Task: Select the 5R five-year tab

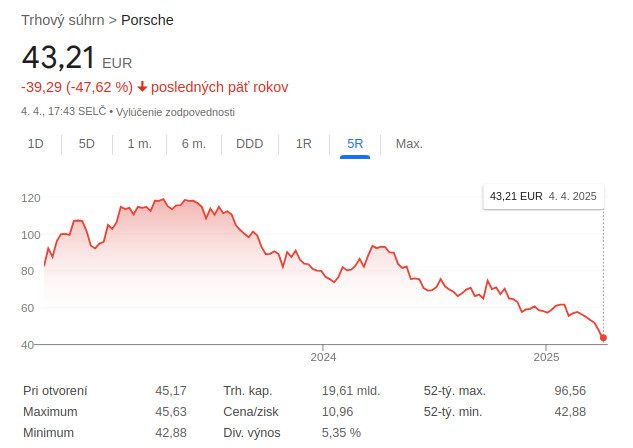Action: pyautogui.click(x=355, y=144)
